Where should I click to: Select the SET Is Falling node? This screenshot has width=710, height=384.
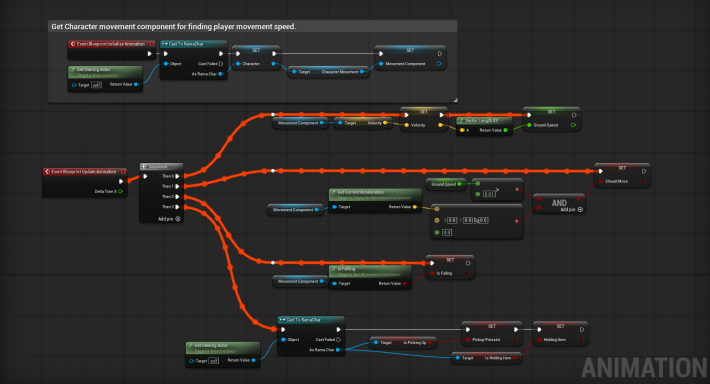coord(450,267)
